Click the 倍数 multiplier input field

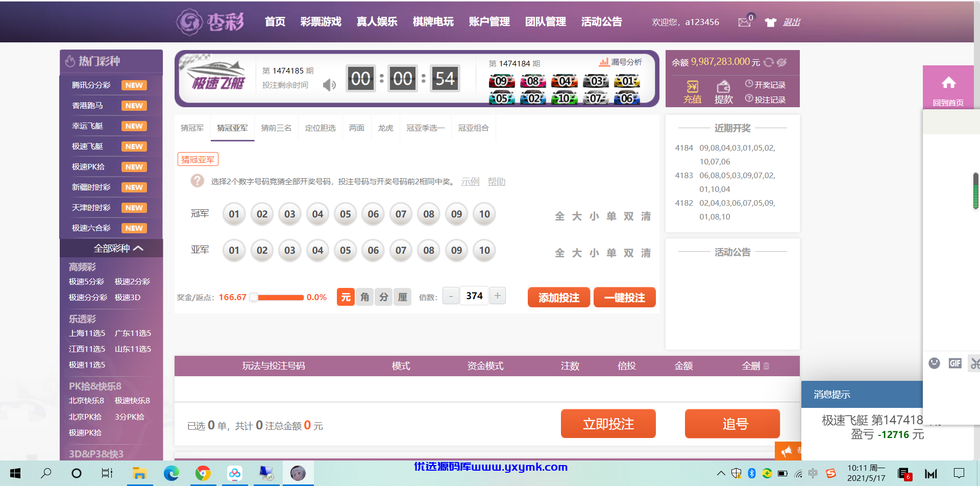tap(474, 296)
